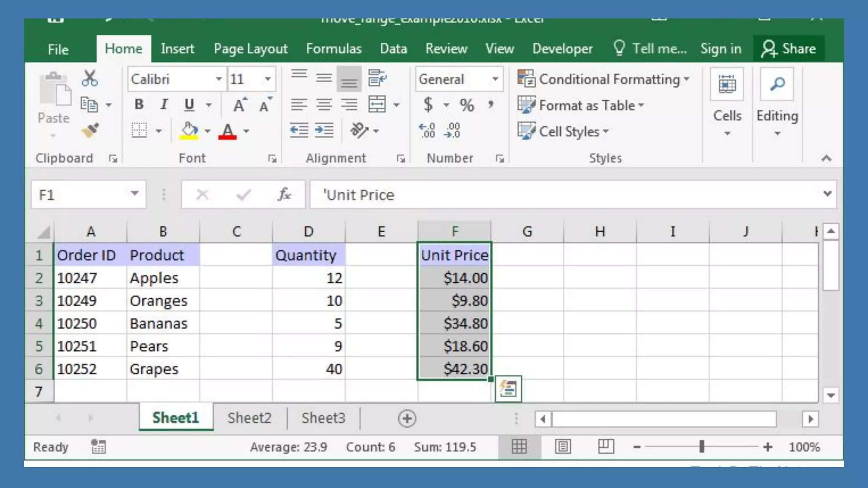
Task: Open the Formulas ribbon tab
Action: point(334,49)
